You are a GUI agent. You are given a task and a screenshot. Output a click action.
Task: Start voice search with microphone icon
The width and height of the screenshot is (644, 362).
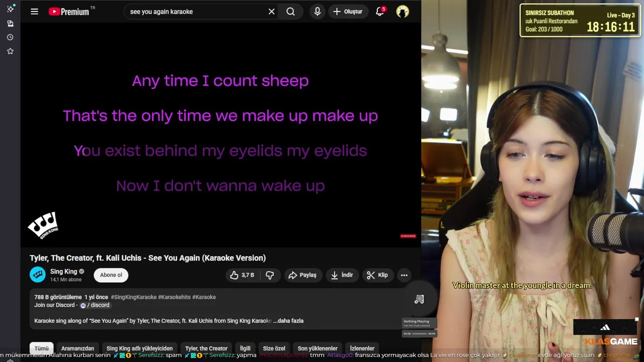[317, 12]
